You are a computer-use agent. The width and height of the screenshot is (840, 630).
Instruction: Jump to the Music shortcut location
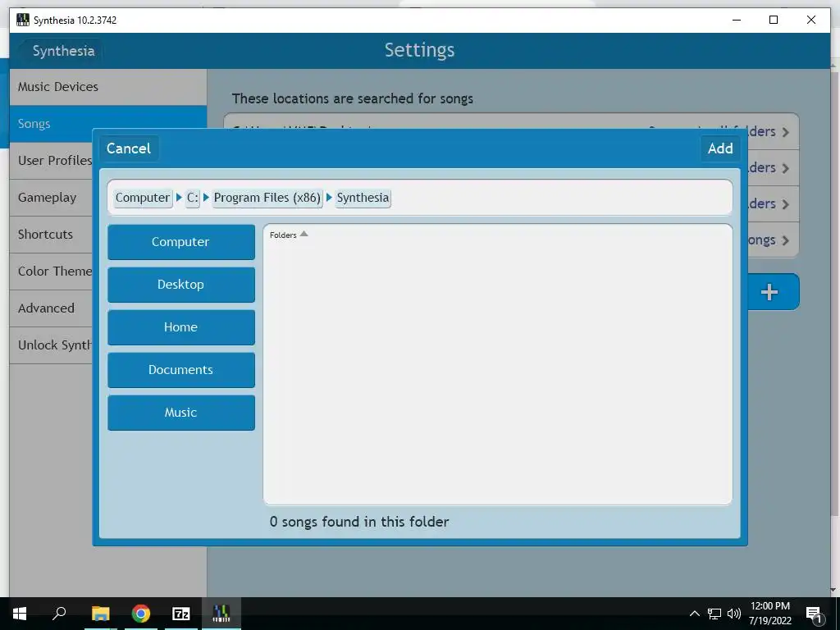[x=181, y=413]
